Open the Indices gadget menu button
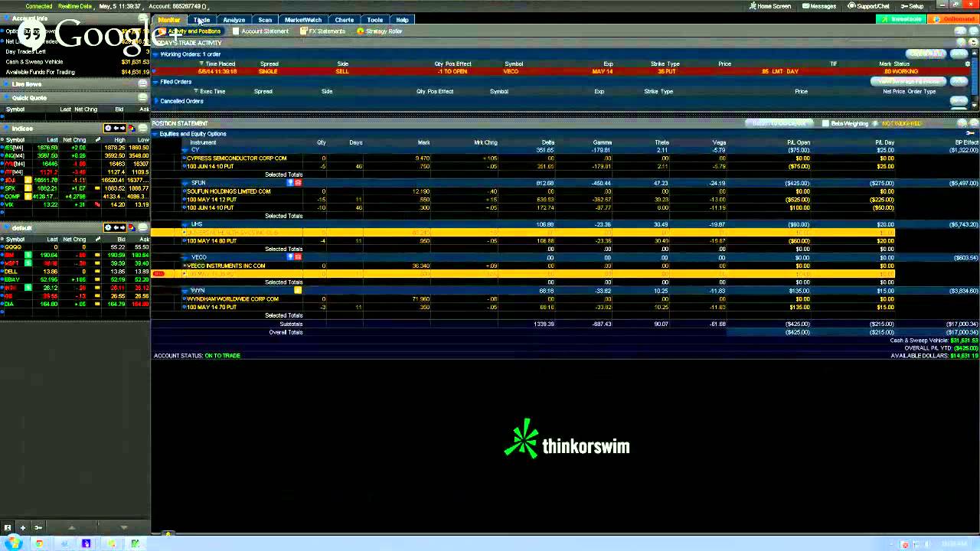The width and height of the screenshot is (980, 551). (142, 129)
